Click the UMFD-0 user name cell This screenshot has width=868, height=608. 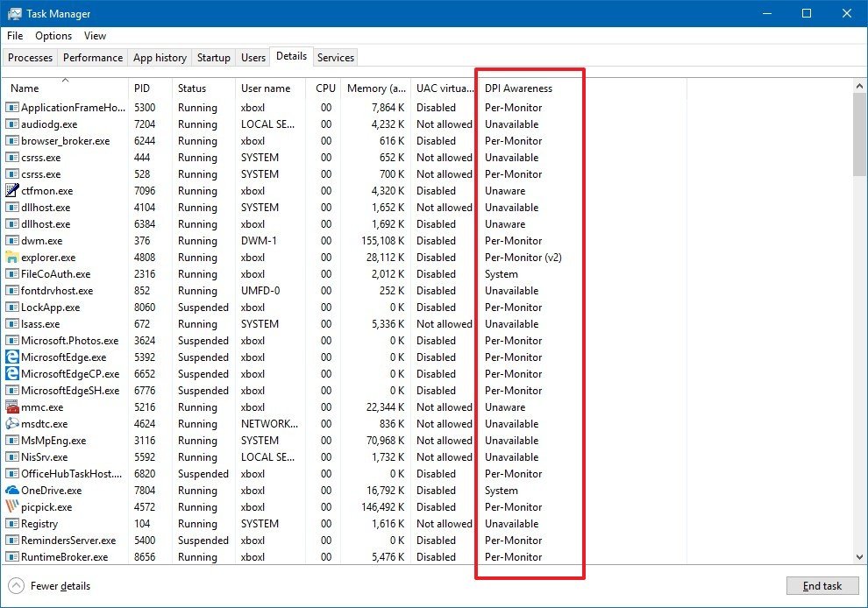(260, 291)
